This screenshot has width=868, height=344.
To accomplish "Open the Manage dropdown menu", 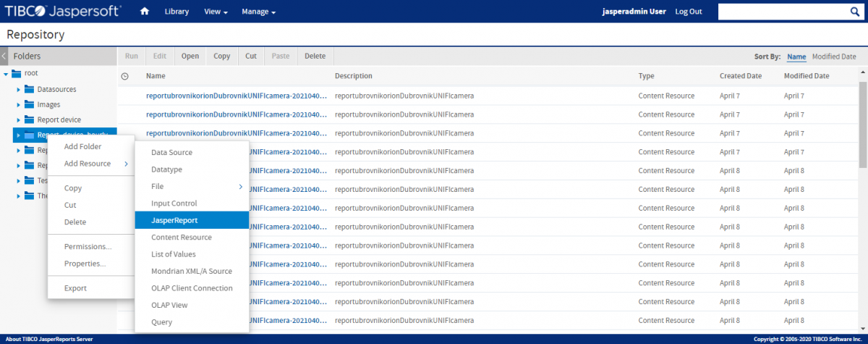I will coord(258,12).
